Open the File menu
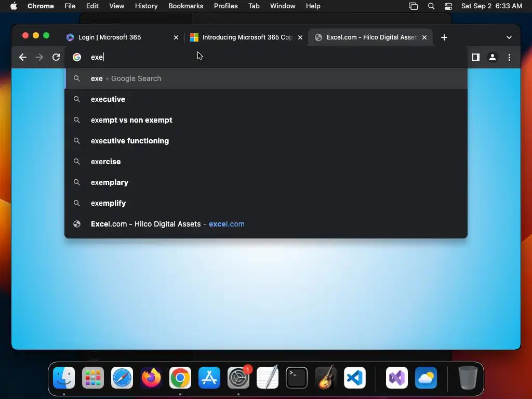Screen dimensions: 532x399 tap(70, 6)
